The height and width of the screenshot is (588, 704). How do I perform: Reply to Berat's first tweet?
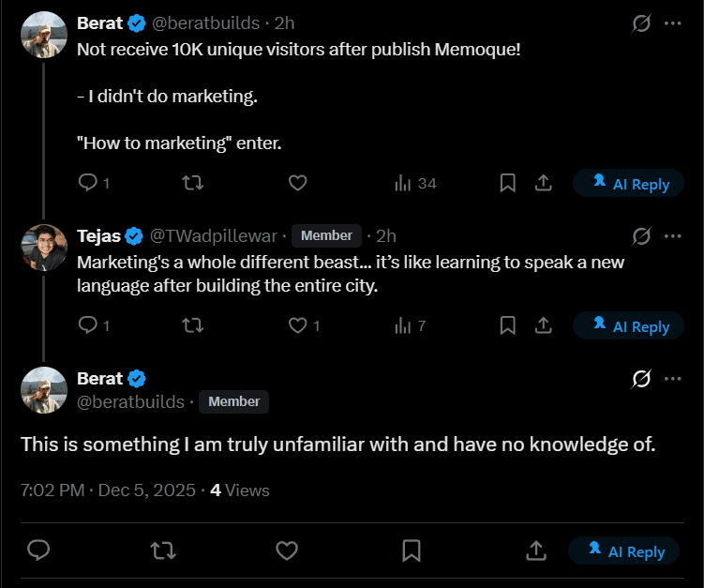coord(89,183)
